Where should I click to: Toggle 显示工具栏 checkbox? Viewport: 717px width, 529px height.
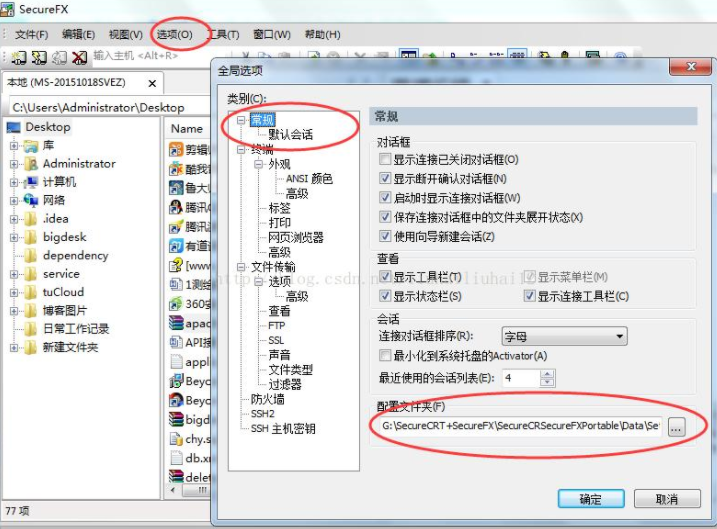[x=385, y=277]
